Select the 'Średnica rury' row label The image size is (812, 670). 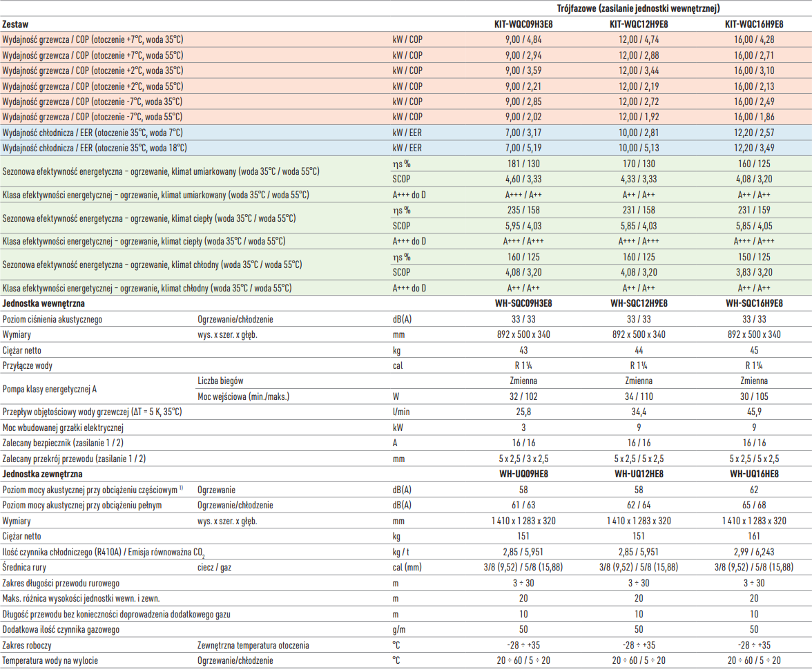pyautogui.click(x=23, y=567)
